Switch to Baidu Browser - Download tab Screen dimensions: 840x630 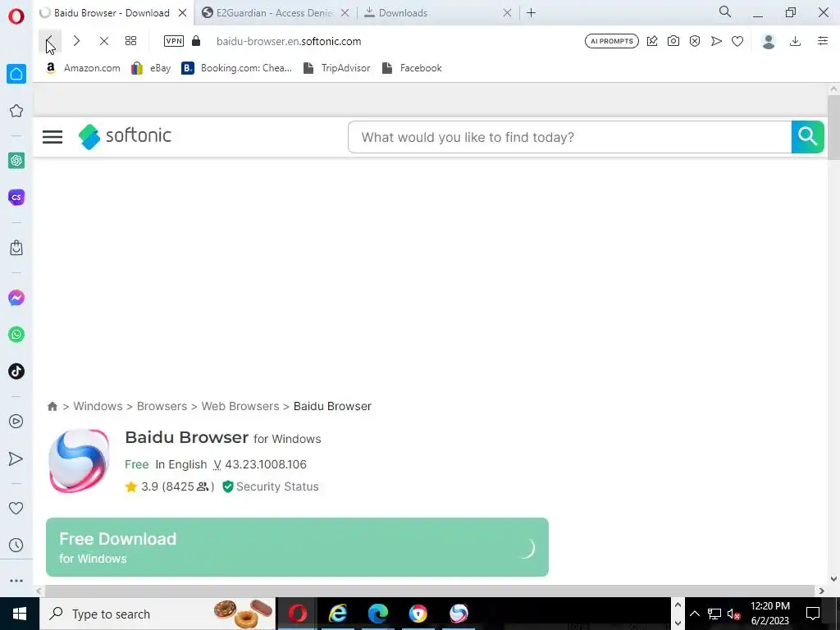pyautogui.click(x=112, y=13)
